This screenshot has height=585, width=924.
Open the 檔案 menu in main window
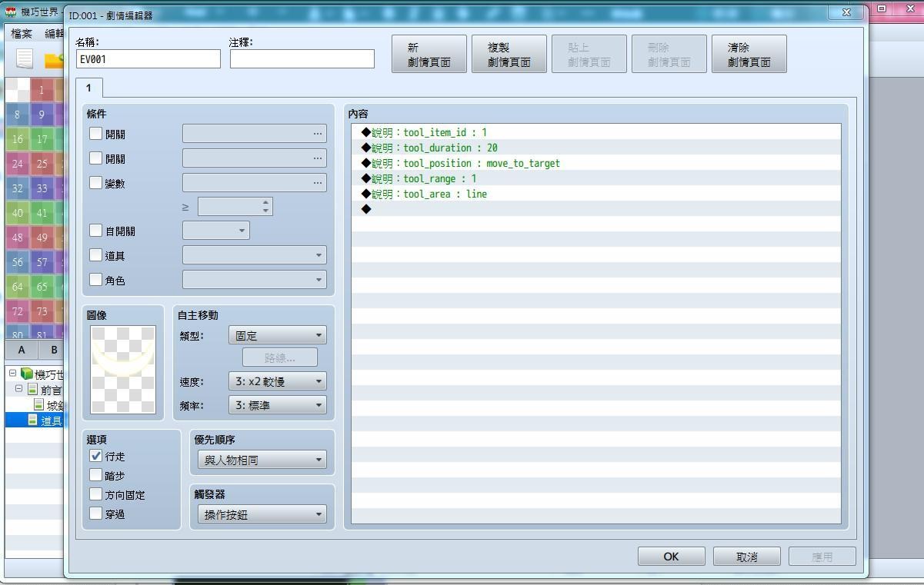(22, 33)
